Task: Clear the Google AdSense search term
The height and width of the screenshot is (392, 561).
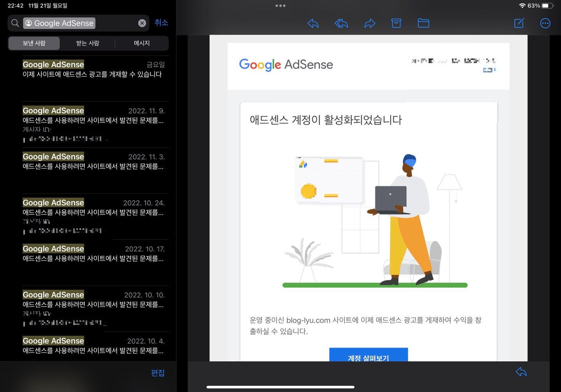Action: (142, 23)
